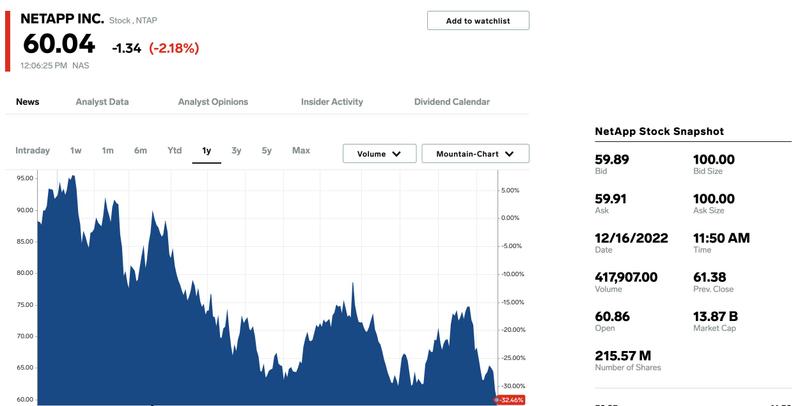Show the 5y chart range
The height and width of the screenshot is (406, 800).
tap(267, 150)
